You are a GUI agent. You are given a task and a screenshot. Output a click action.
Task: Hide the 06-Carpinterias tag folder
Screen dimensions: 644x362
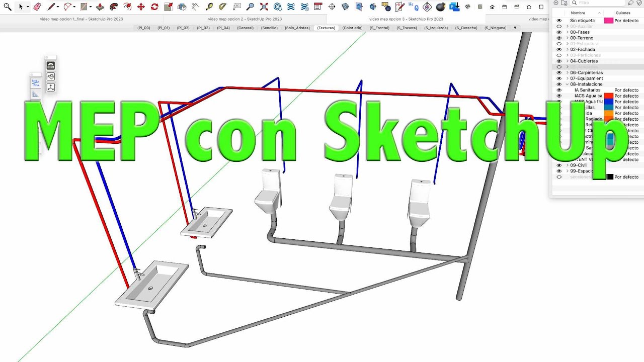click(559, 72)
